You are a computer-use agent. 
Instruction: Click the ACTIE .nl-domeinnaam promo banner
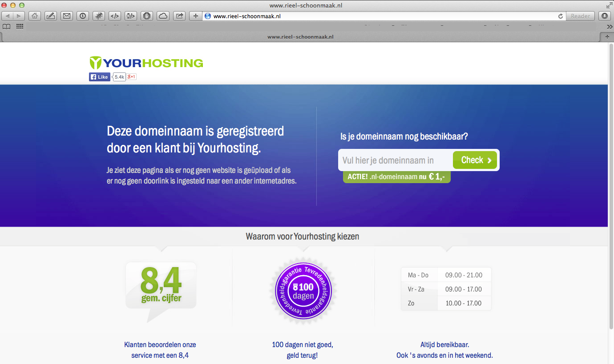(397, 176)
